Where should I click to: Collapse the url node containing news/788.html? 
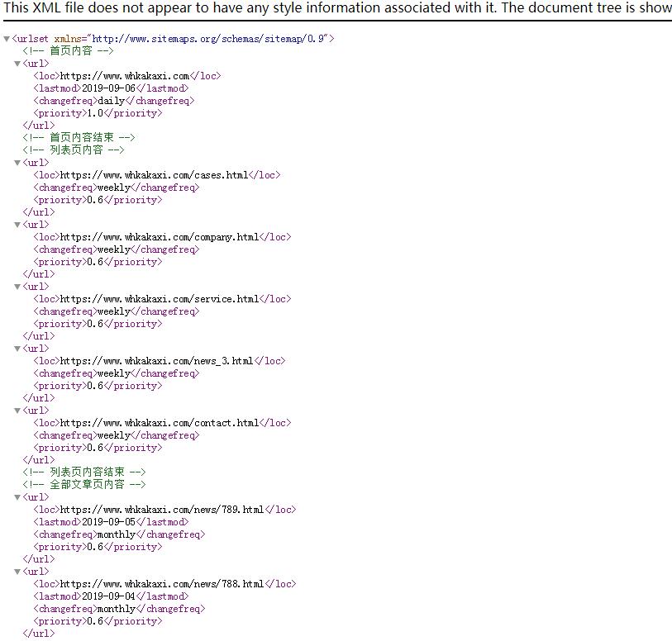coord(17,572)
